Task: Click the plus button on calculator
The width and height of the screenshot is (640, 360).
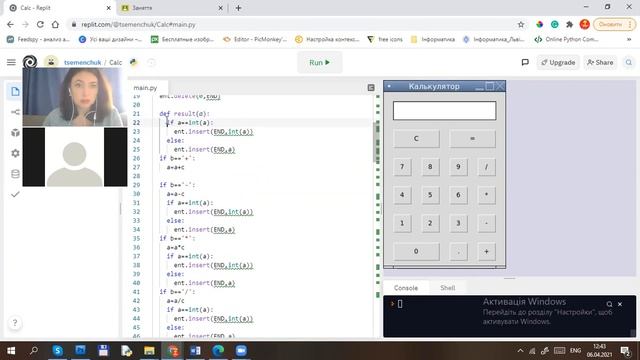Action: pos(486,251)
